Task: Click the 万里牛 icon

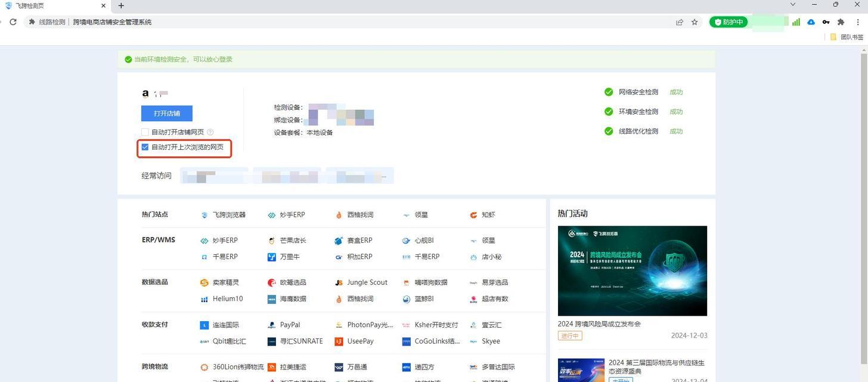Action: click(272, 257)
